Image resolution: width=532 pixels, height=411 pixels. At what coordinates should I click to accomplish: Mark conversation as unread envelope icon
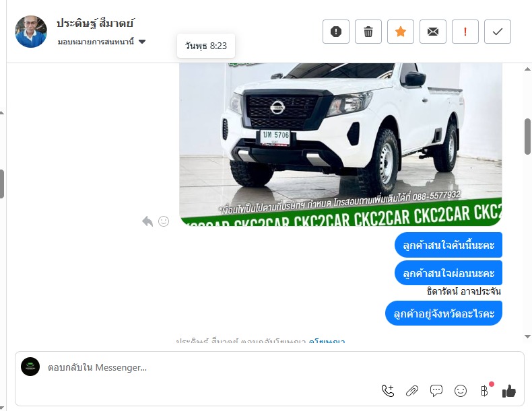point(433,32)
